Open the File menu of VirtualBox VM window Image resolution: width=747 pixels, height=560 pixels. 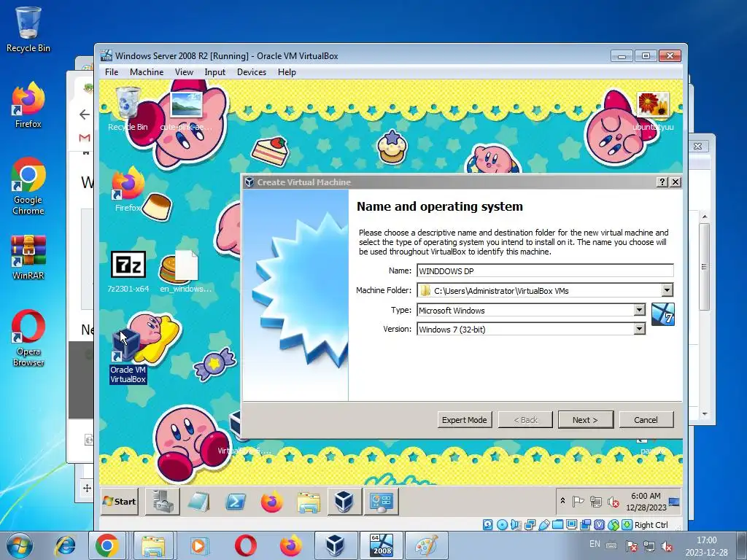[112, 72]
